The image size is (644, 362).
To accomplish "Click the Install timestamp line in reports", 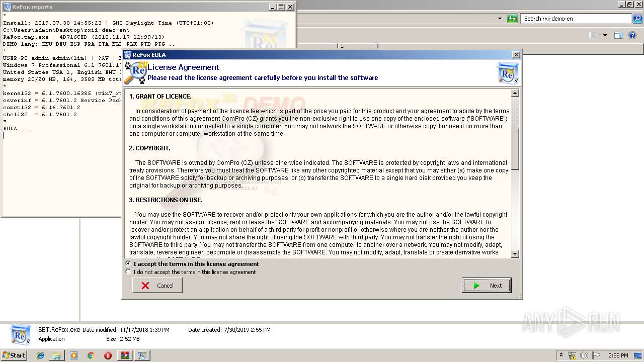I will tap(108, 23).
